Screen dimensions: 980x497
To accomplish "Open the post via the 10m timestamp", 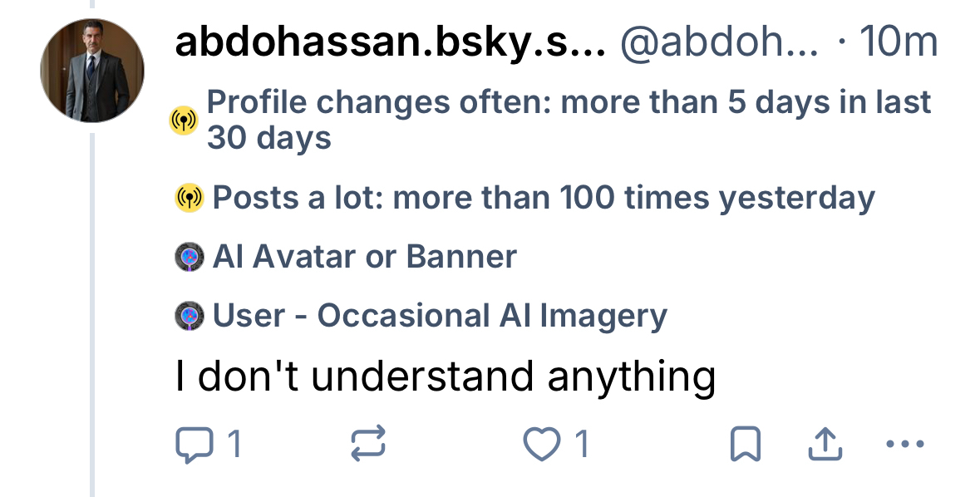I will pyautogui.click(x=900, y=43).
